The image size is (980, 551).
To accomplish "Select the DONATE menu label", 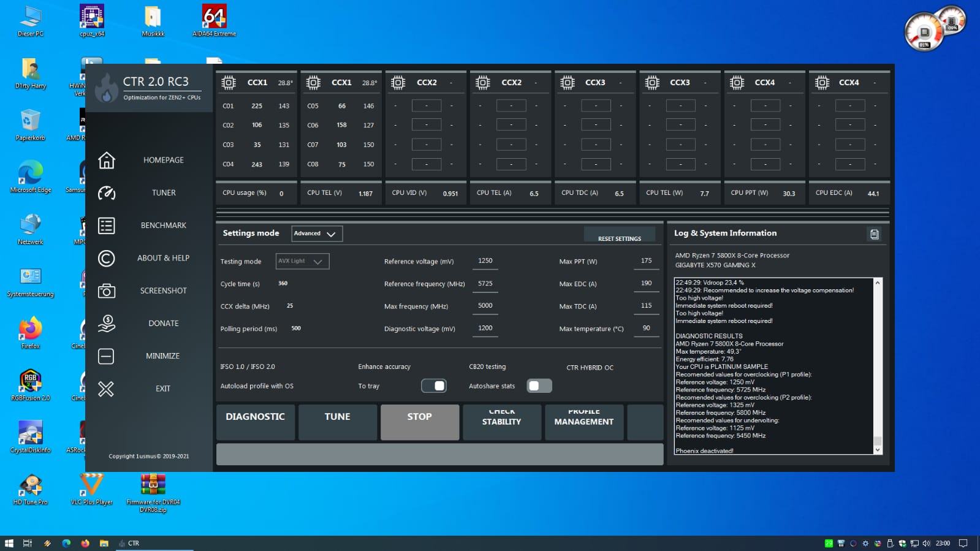I will point(164,323).
